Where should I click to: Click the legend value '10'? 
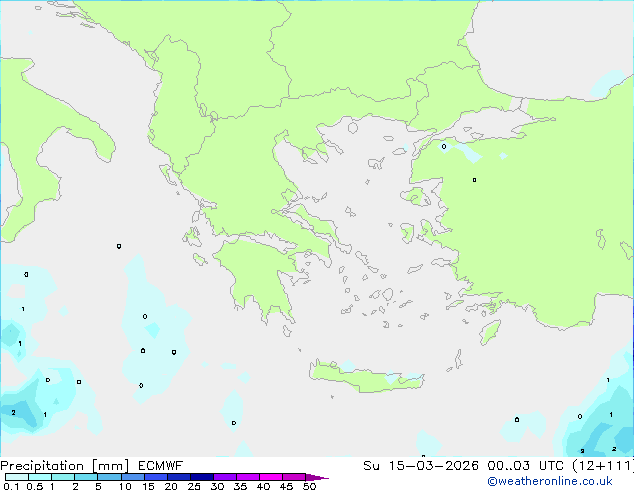[x=125, y=486]
